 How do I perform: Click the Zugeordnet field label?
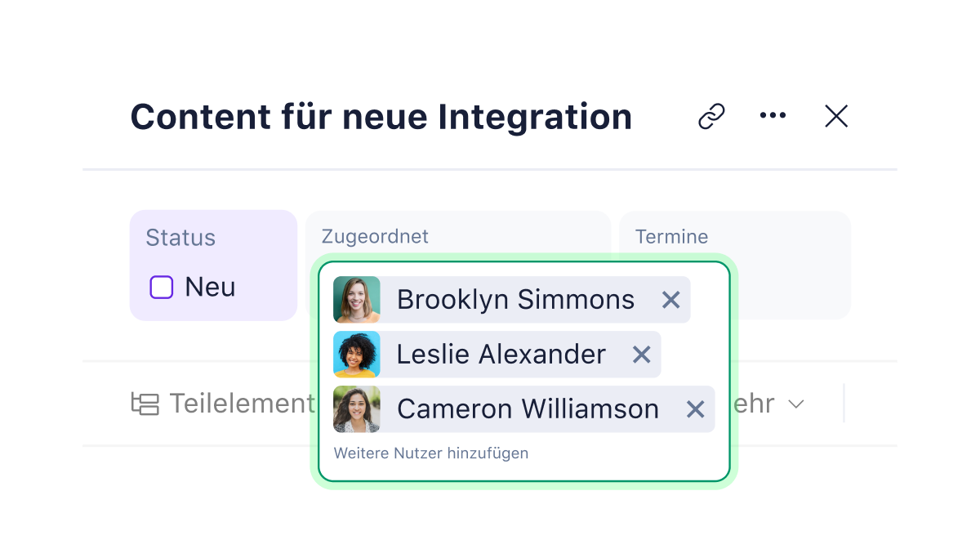click(375, 237)
